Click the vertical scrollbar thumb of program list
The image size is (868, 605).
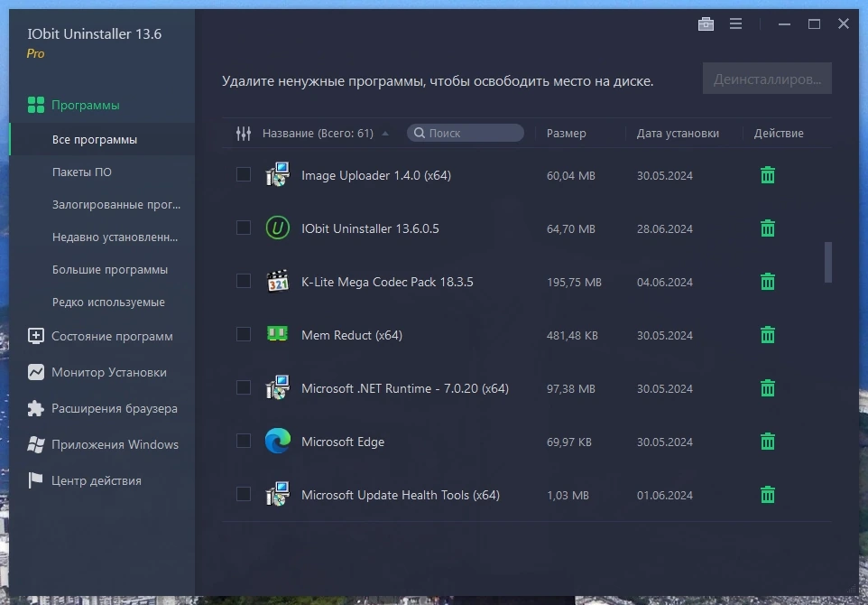(828, 262)
